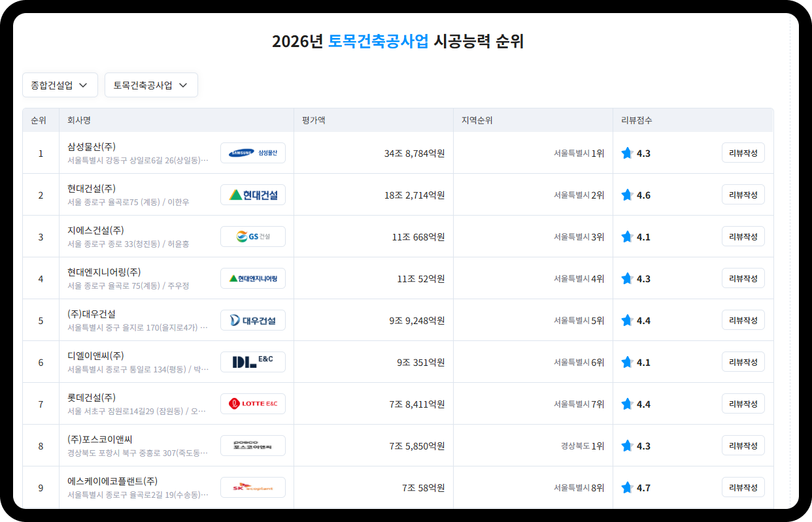
Task: Click the blue 토목건축공사업 title text
Action: click(379, 41)
